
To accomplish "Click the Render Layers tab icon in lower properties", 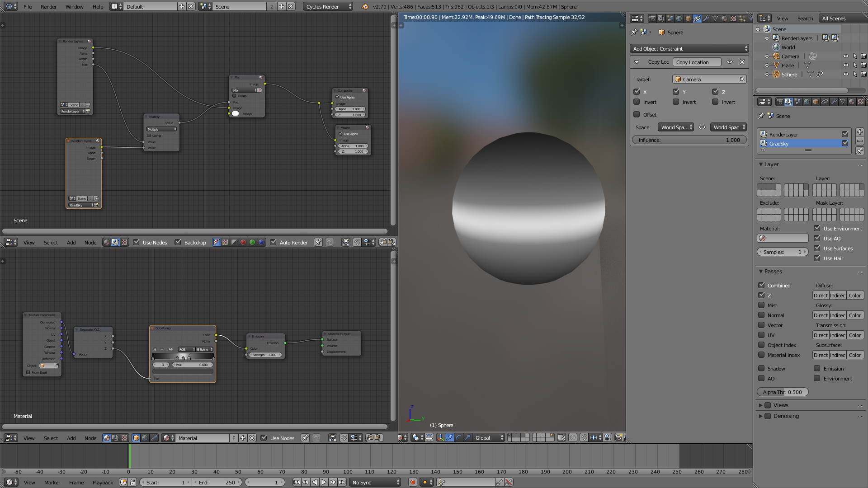I will coord(788,102).
